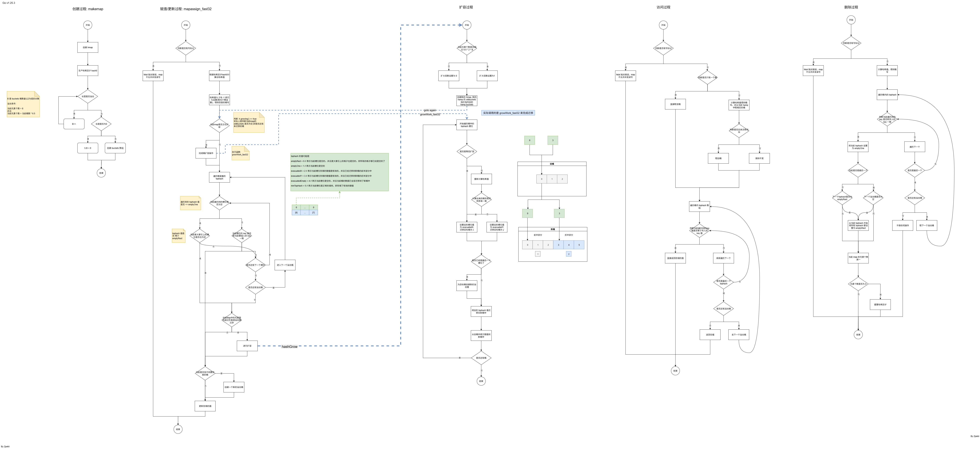Viewport: 980px width, 449px height.
Task: Click the '长度是否溢出' decision diamond
Action: [88, 97]
